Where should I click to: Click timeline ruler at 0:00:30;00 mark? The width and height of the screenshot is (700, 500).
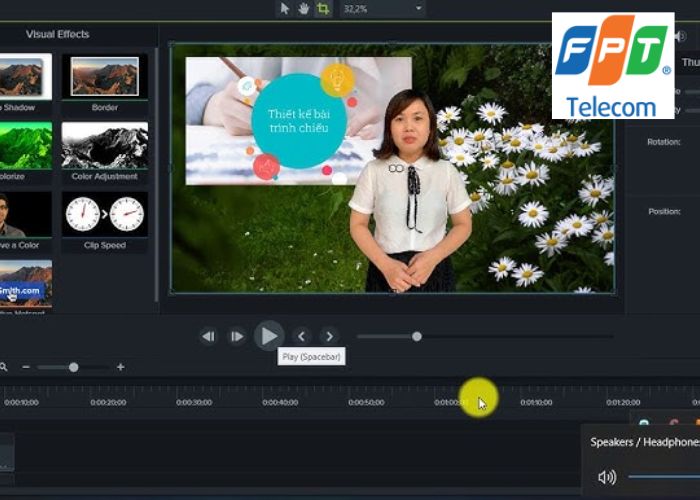click(x=194, y=402)
